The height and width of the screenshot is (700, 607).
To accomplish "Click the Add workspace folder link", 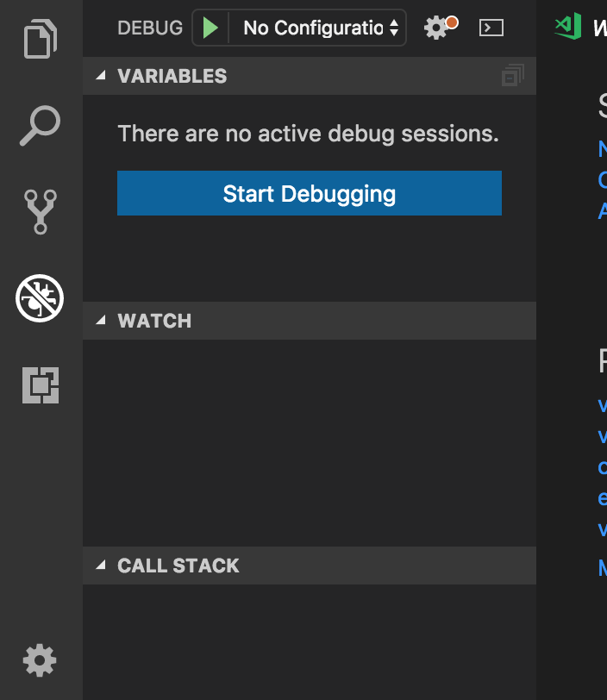I will pos(602,209).
